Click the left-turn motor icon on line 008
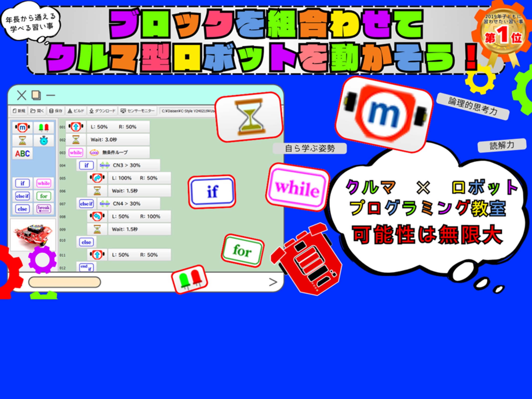The image size is (532, 399). coord(97,216)
